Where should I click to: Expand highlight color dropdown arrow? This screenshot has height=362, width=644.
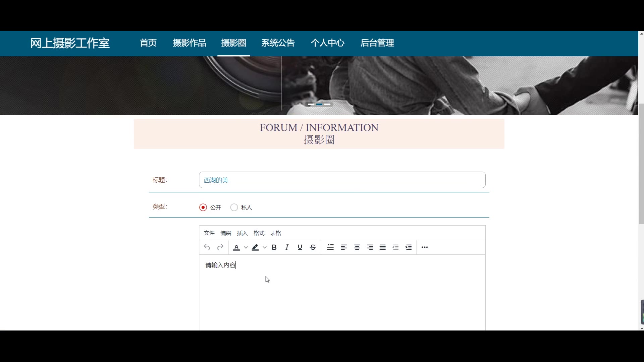coord(265,247)
